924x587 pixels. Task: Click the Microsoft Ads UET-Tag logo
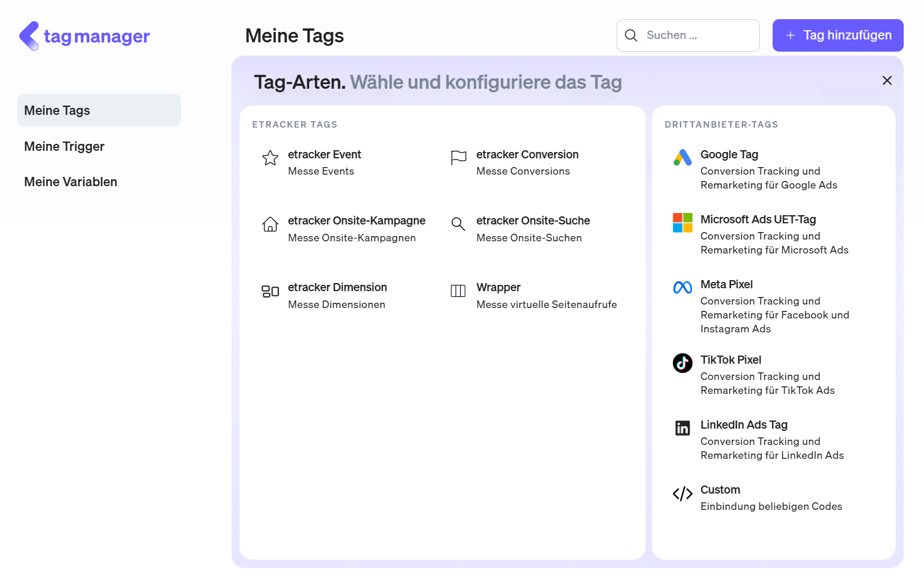coord(682,222)
